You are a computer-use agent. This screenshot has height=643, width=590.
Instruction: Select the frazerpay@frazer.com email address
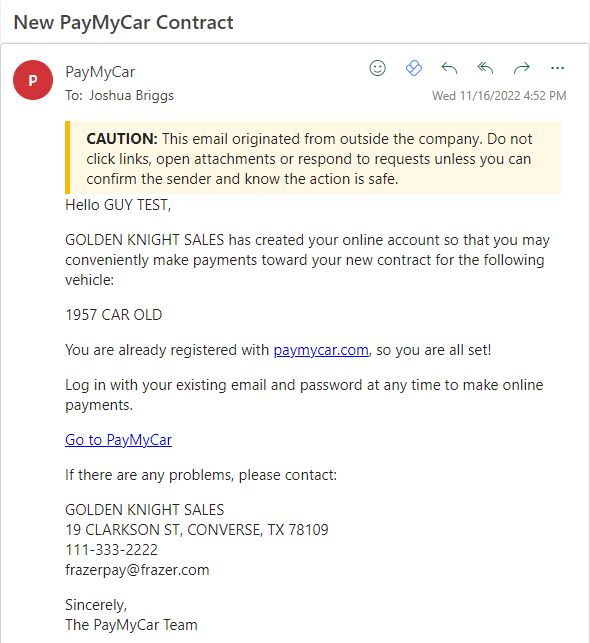point(137,570)
